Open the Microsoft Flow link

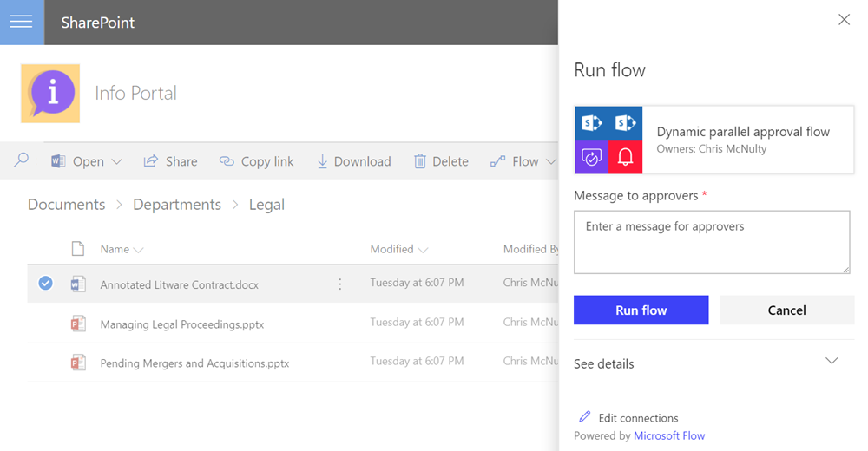pos(669,435)
